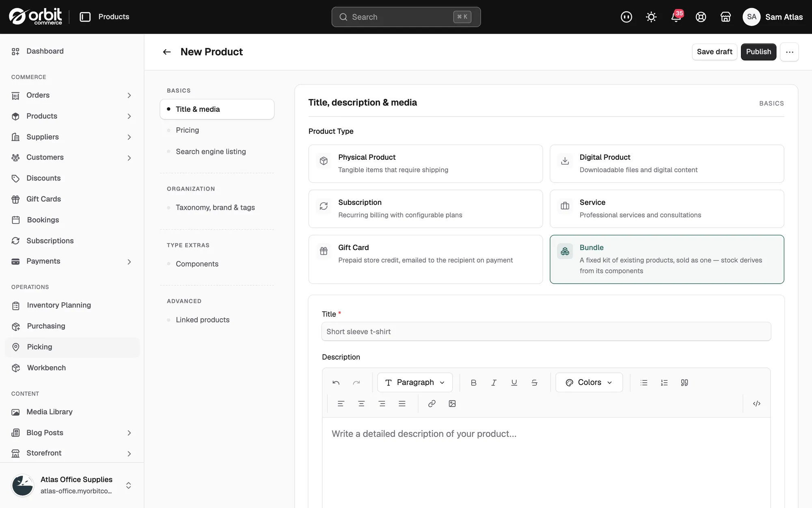Open the Picking page
Viewport: 812px width, 508px height.
[x=72, y=347]
